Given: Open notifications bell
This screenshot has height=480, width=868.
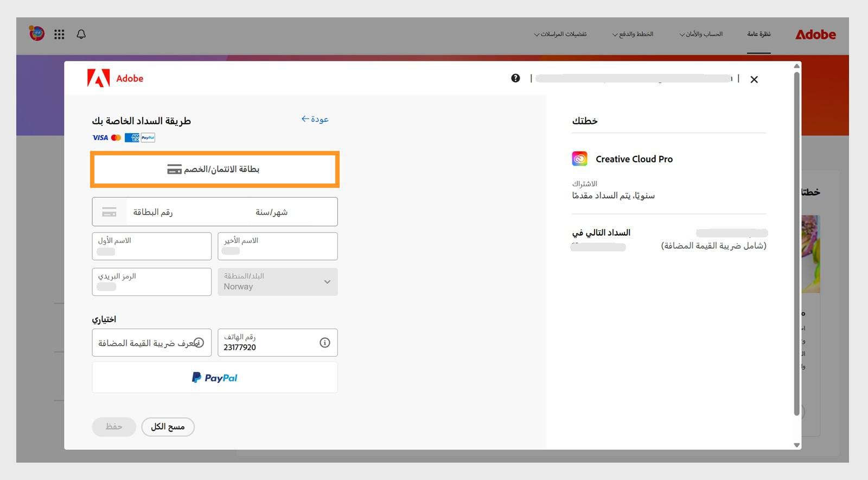Looking at the screenshot, I should coord(81,34).
